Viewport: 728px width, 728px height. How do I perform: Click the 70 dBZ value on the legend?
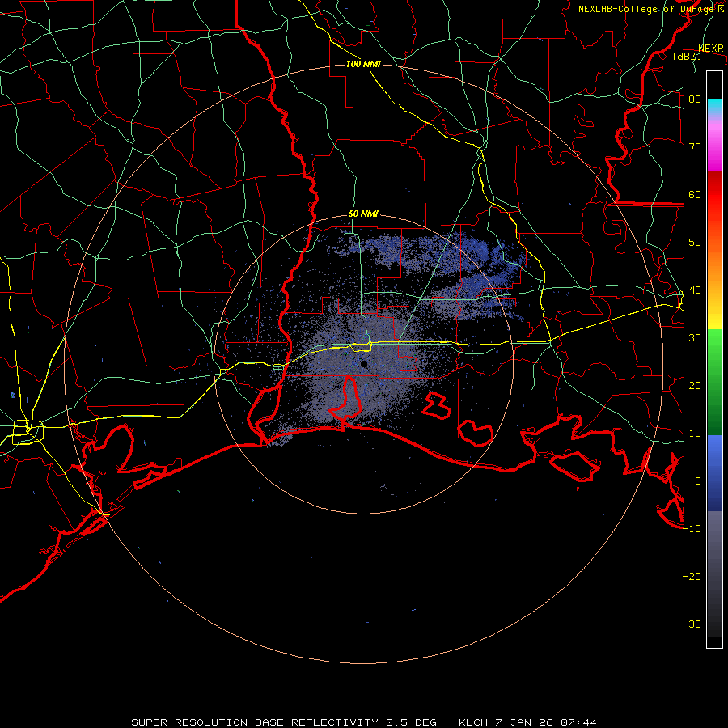(695, 146)
